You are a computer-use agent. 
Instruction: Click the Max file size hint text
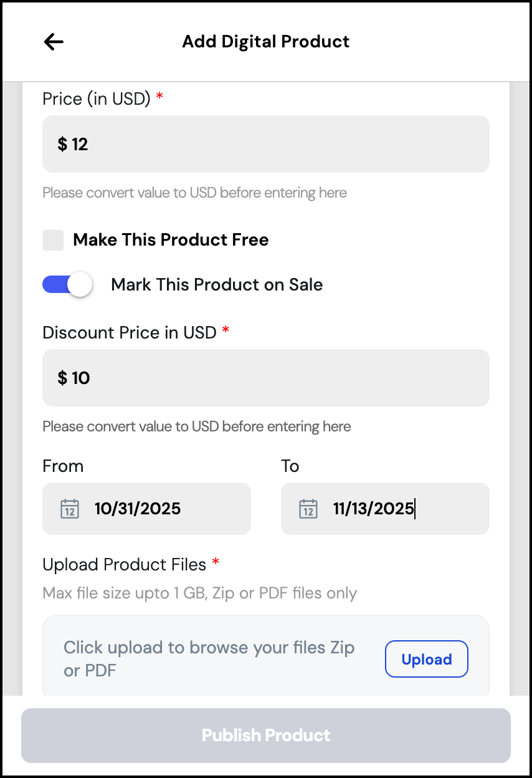199,593
